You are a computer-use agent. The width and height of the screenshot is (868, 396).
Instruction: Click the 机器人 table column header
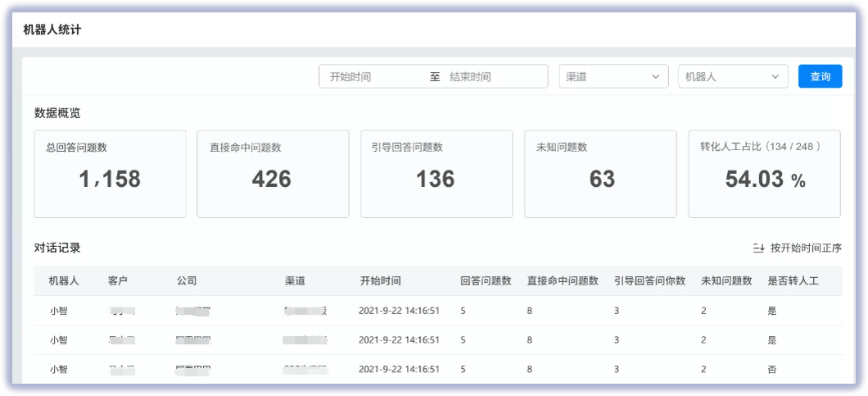click(x=64, y=280)
